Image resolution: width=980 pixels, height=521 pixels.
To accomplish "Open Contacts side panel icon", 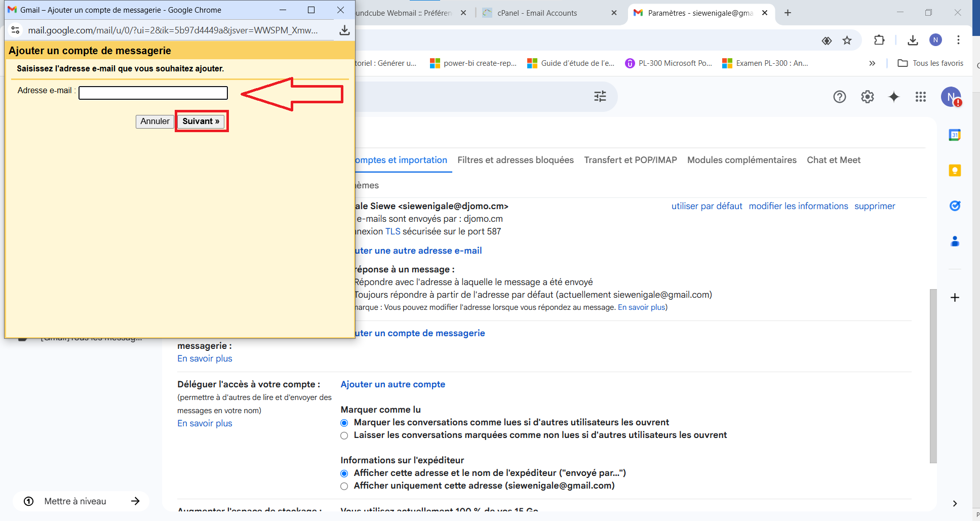I will (955, 241).
